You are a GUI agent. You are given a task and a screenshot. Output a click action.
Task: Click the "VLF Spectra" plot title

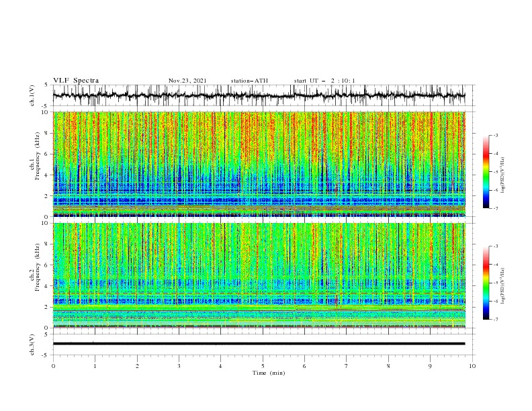(76, 81)
